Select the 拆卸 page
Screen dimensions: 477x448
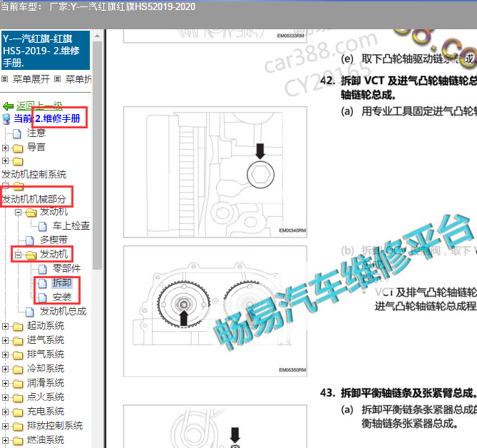tap(62, 282)
